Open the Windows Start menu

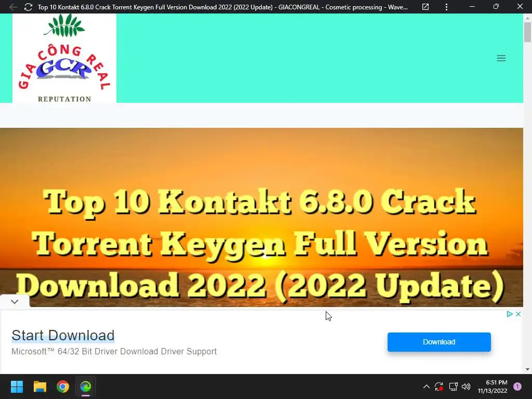pyautogui.click(x=17, y=387)
